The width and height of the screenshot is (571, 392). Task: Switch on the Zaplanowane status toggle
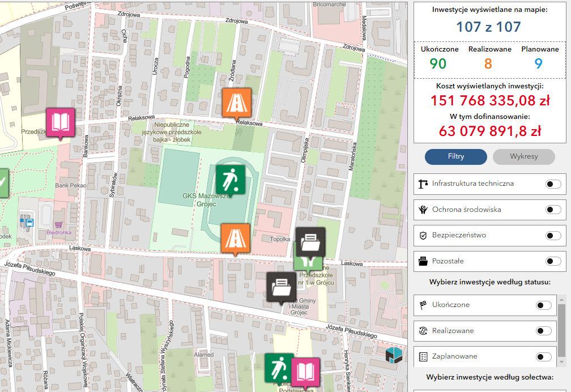[544, 357]
